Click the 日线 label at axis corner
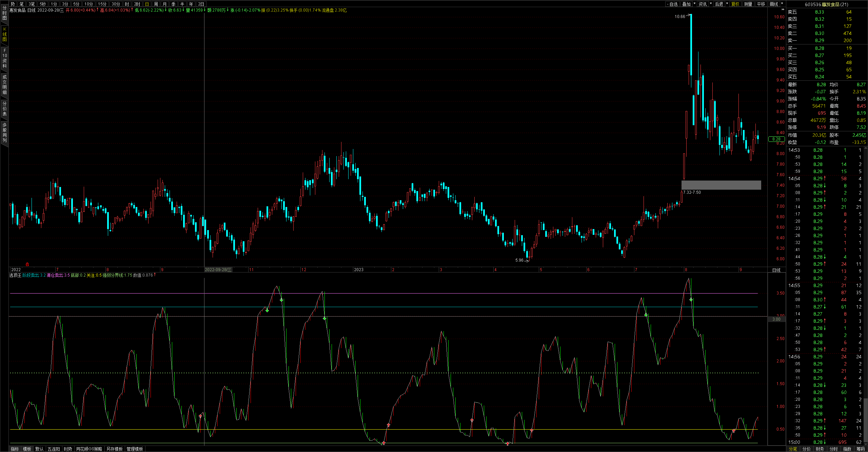The height and width of the screenshot is (452, 868). (776, 270)
